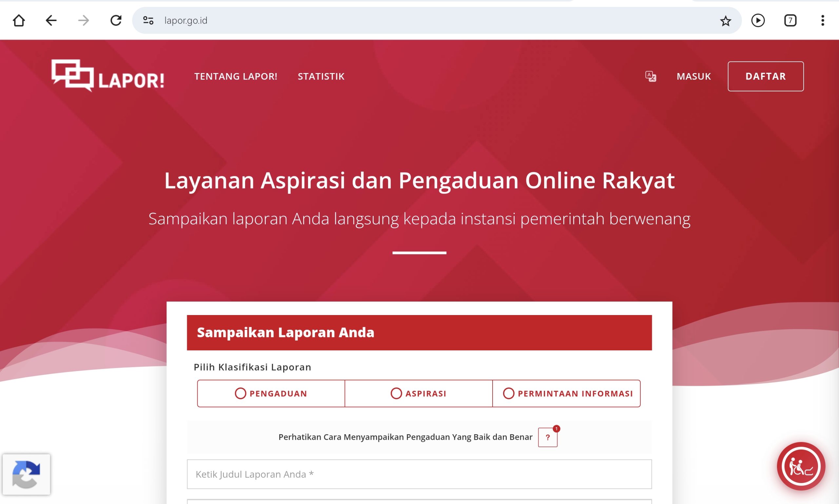Click the reCAPTCHA badge

(x=26, y=474)
